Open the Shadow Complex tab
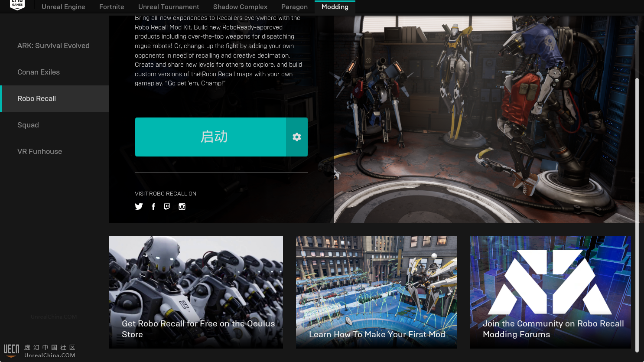 240,7
